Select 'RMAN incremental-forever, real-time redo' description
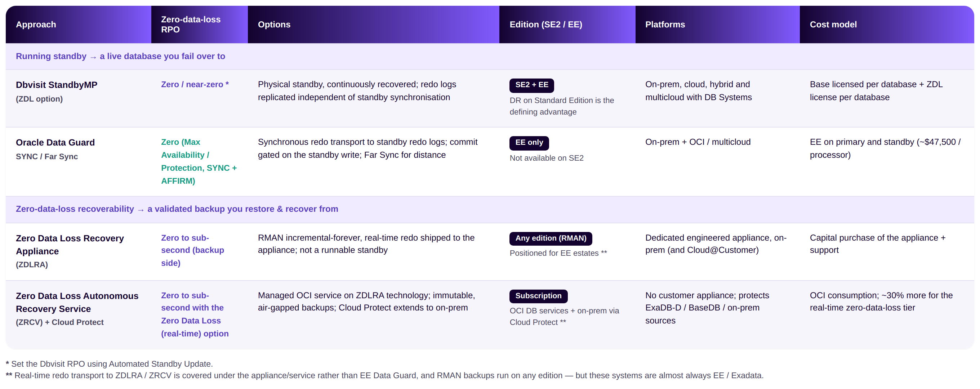 366,244
